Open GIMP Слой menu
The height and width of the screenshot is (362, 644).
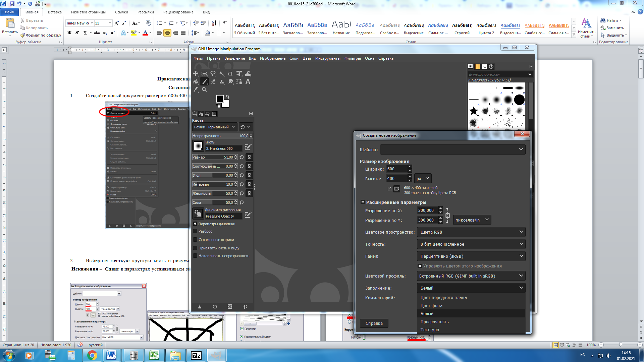[294, 58]
